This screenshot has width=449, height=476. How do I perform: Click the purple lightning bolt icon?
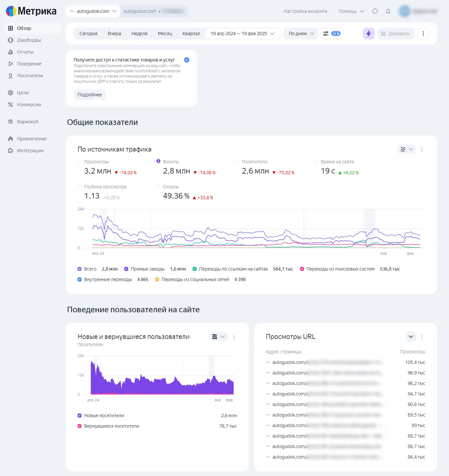[368, 34]
